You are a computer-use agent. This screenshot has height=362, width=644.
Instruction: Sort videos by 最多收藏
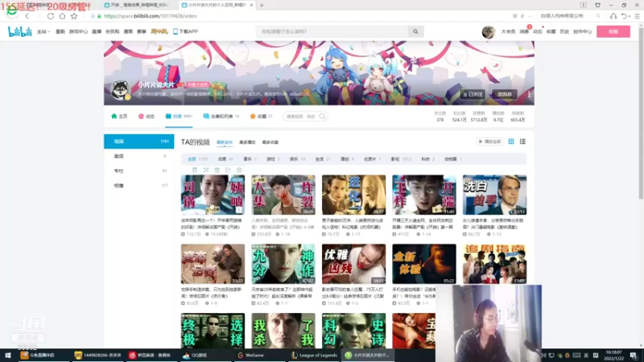click(x=270, y=142)
